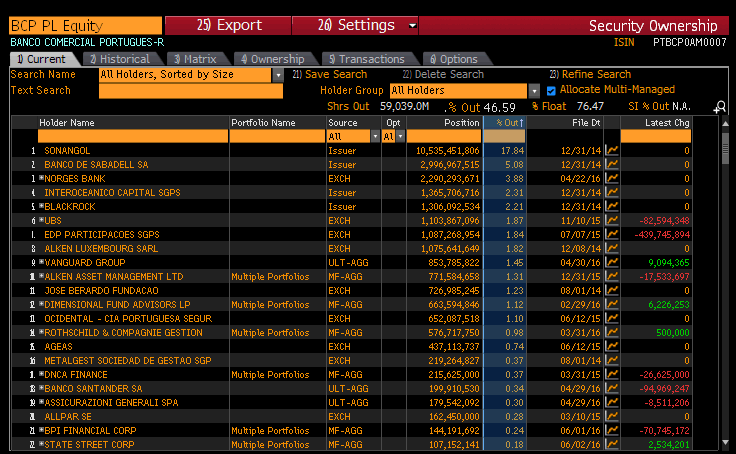Click the scrollbar down arrow
Viewport: 736px width, 454px height.
tap(725, 442)
